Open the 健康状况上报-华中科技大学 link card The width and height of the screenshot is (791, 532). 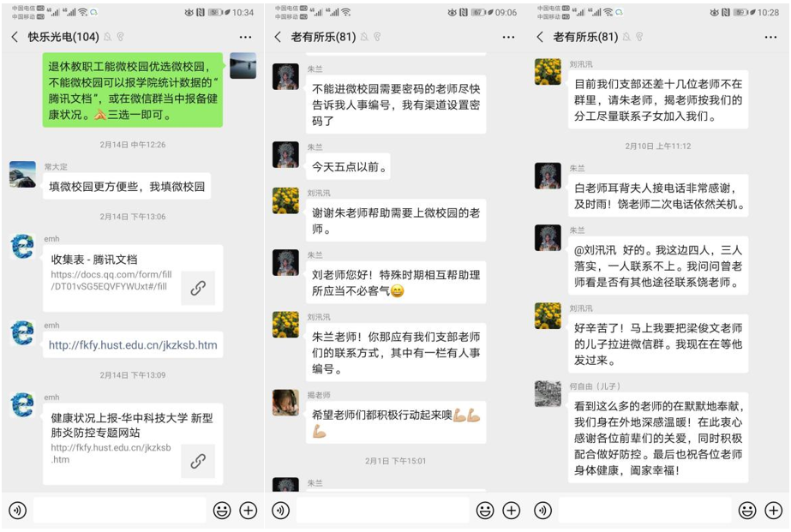click(x=133, y=443)
